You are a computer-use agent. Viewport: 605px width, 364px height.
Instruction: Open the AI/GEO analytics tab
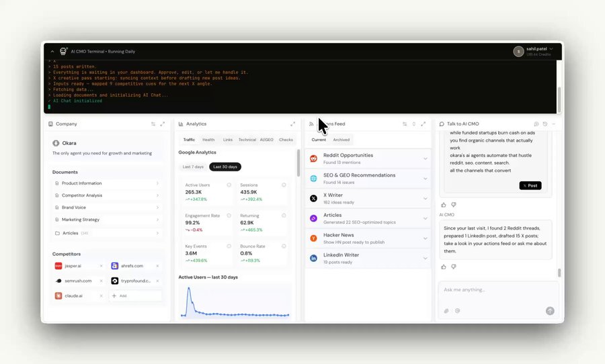point(267,140)
